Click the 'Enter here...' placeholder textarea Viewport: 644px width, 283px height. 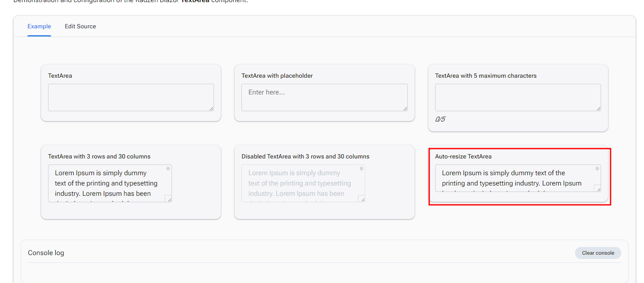tap(324, 97)
